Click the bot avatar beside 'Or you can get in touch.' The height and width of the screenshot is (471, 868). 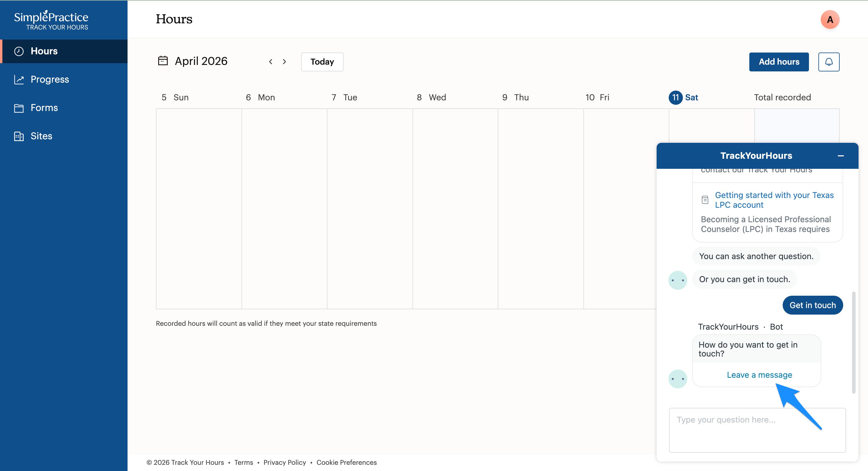pos(678,280)
